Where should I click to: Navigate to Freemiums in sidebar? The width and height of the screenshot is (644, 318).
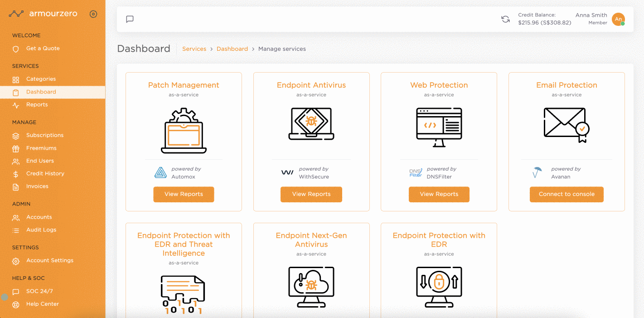(42, 148)
